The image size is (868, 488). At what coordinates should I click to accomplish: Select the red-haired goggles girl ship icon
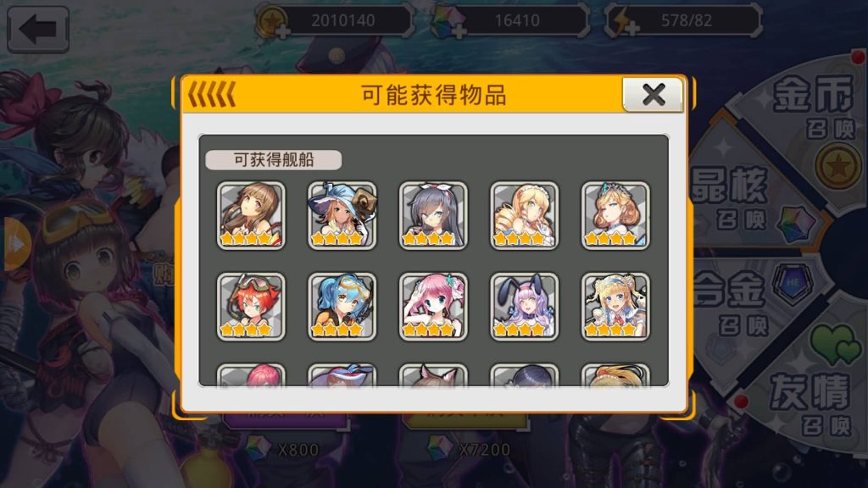click(251, 307)
